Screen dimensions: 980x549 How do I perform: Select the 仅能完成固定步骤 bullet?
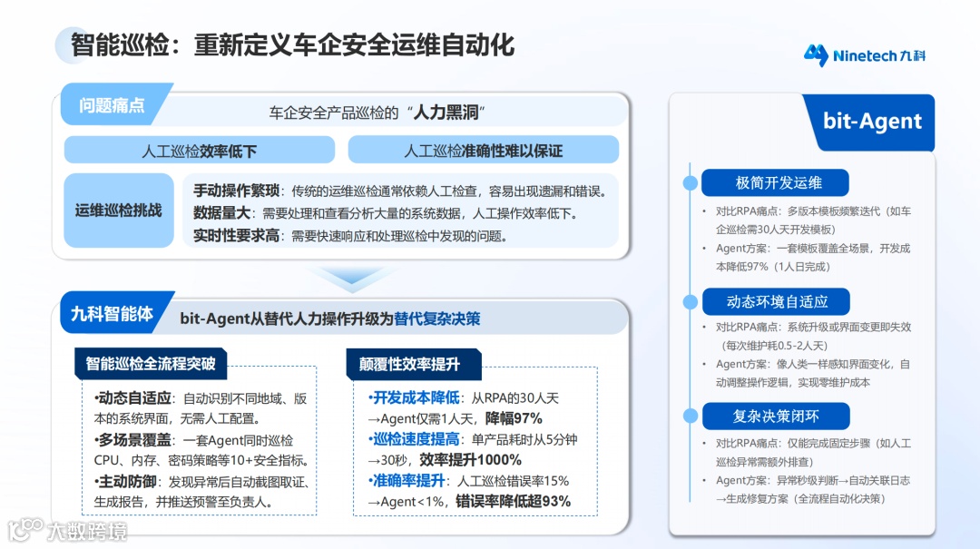pyautogui.click(x=812, y=452)
